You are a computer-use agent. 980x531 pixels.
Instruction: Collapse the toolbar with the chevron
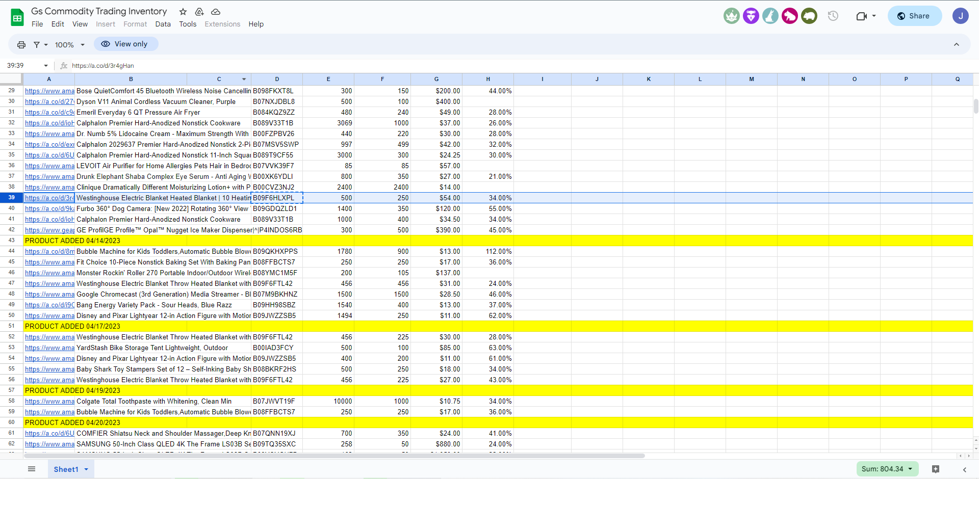pos(957,45)
